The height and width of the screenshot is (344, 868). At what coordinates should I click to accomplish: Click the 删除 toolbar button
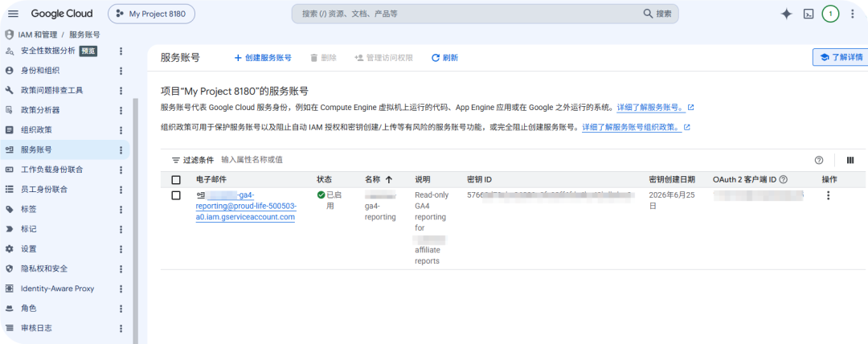pos(323,58)
